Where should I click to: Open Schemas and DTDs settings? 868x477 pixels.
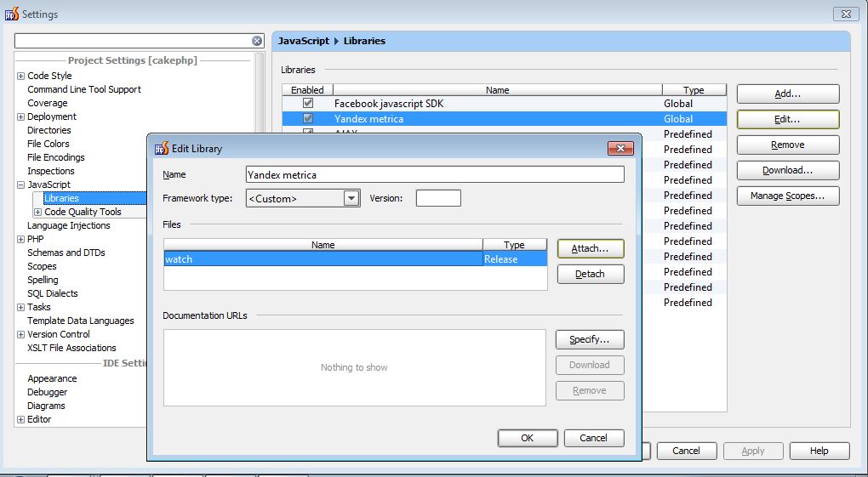click(66, 253)
